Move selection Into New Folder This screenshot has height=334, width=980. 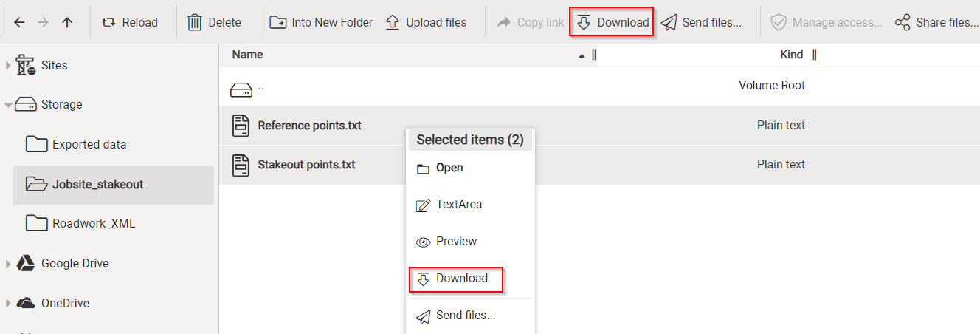click(x=321, y=22)
